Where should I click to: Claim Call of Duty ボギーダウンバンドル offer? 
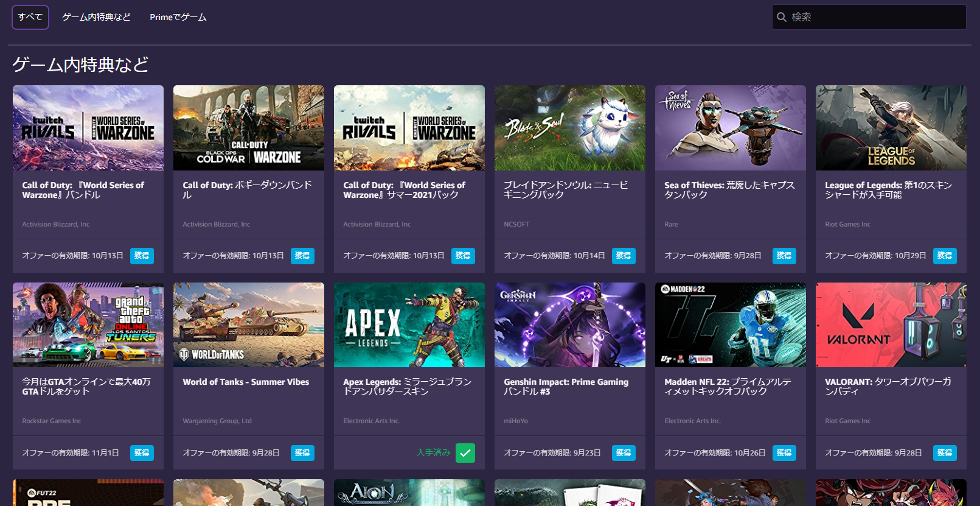(302, 256)
